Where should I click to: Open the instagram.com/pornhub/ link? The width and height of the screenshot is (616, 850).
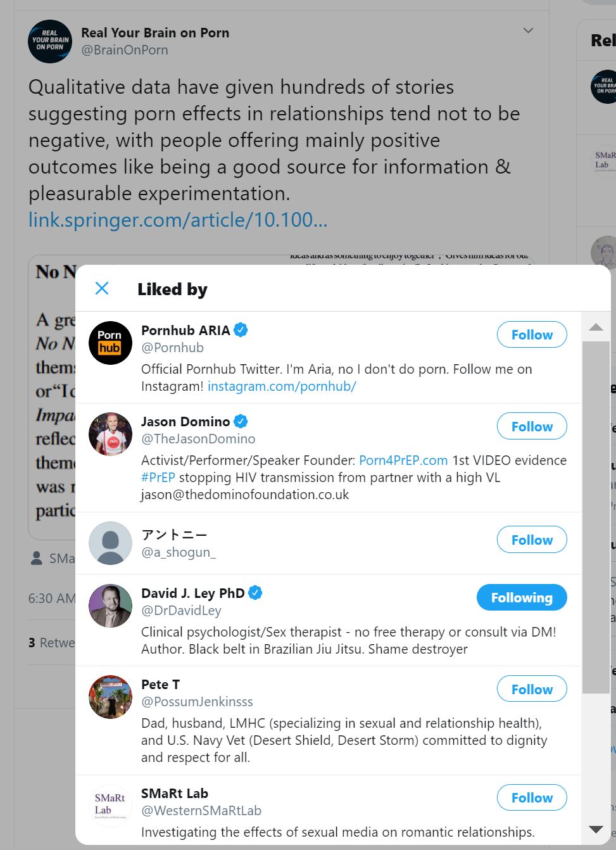282,386
